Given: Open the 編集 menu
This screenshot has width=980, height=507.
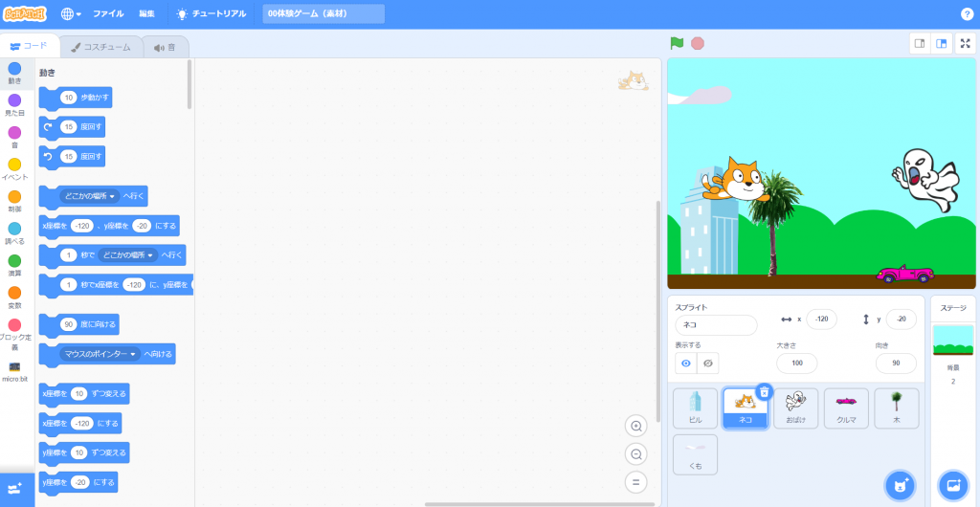Looking at the screenshot, I should tap(146, 13).
